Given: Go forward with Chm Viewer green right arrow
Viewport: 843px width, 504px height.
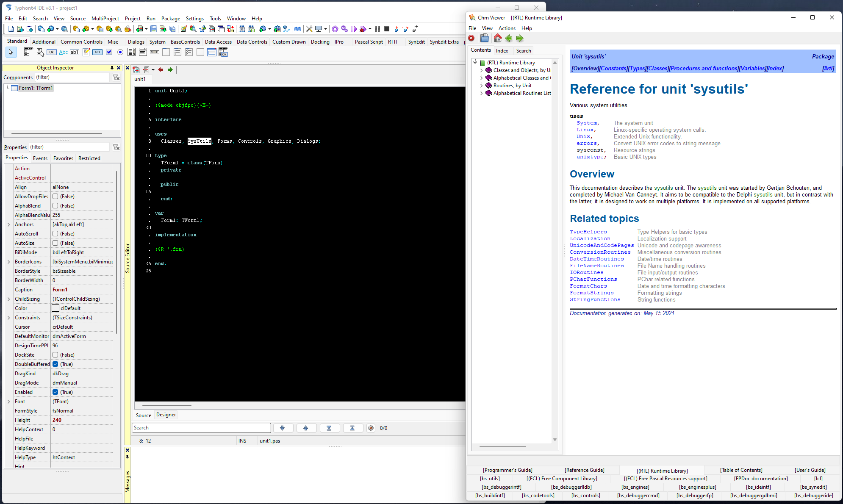Looking at the screenshot, I should coord(520,38).
